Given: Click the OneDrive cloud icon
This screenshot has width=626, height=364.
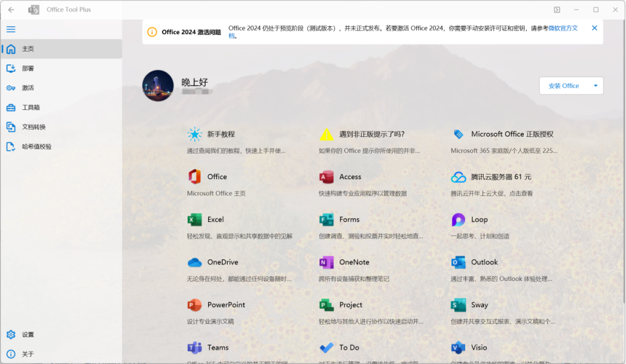Looking at the screenshot, I should (x=194, y=262).
